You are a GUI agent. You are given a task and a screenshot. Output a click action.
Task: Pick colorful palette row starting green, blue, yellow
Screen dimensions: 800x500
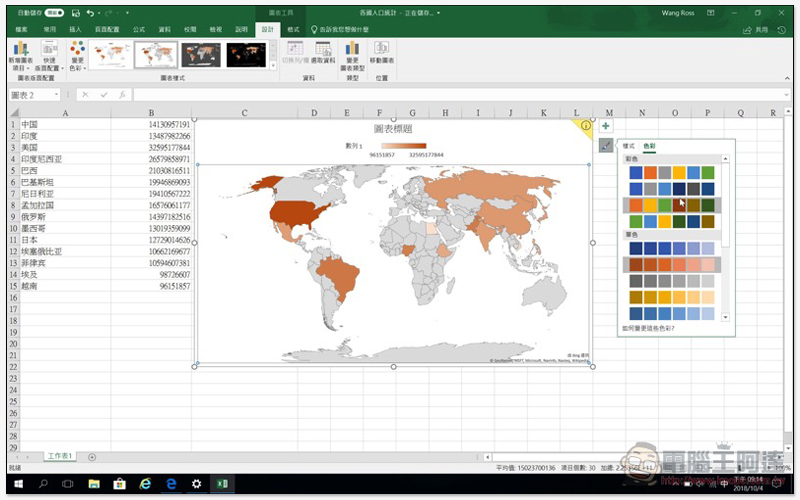671,221
